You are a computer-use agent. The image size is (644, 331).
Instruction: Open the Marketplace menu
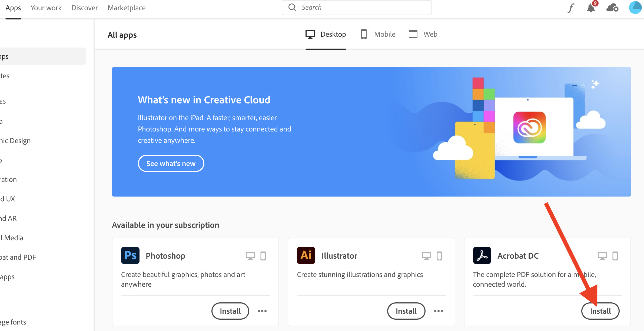126,8
